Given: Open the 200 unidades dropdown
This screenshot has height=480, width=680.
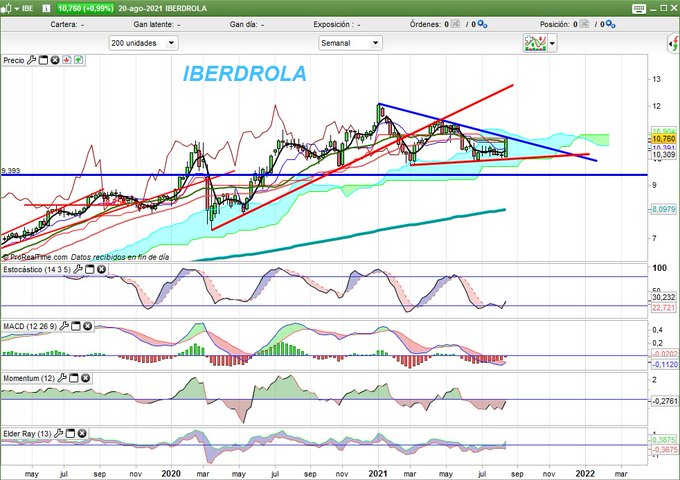Looking at the screenshot, I should tap(143, 43).
